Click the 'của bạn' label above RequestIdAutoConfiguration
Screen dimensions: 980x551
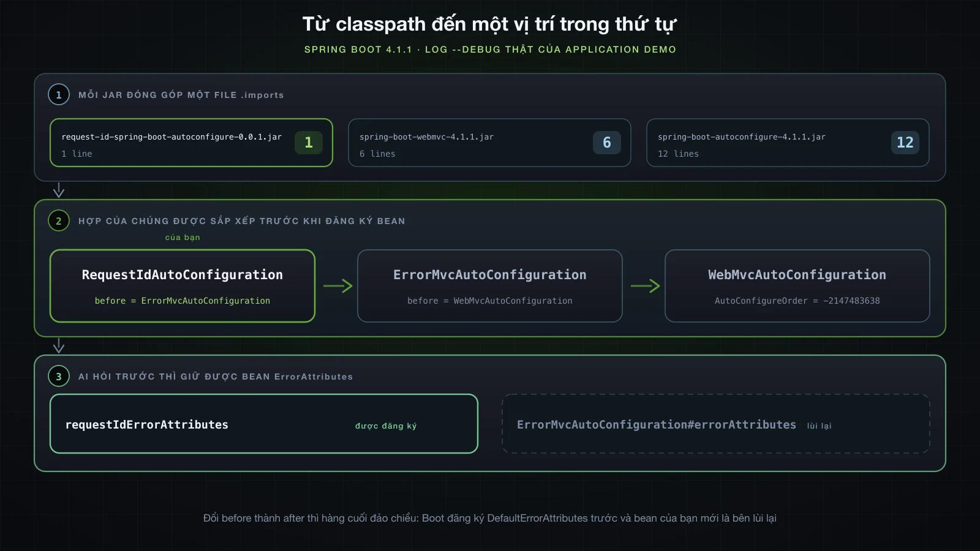[x=183, y=238]
